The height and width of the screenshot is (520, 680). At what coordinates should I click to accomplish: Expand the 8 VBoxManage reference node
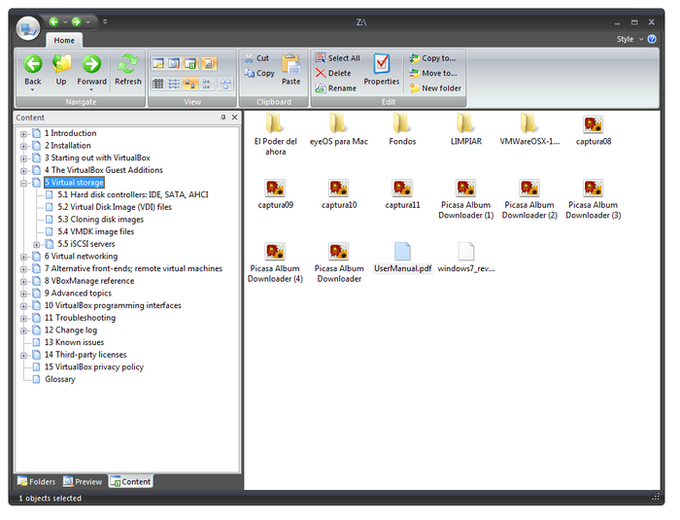point(23,281)
